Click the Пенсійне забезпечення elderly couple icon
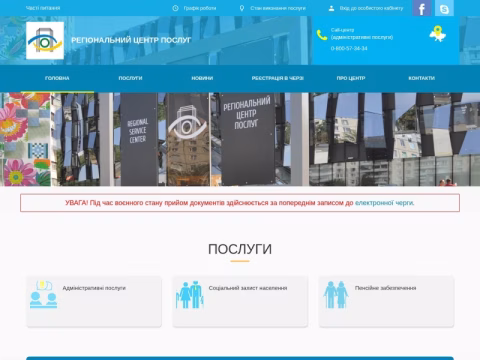 click(x=336, y=295)
